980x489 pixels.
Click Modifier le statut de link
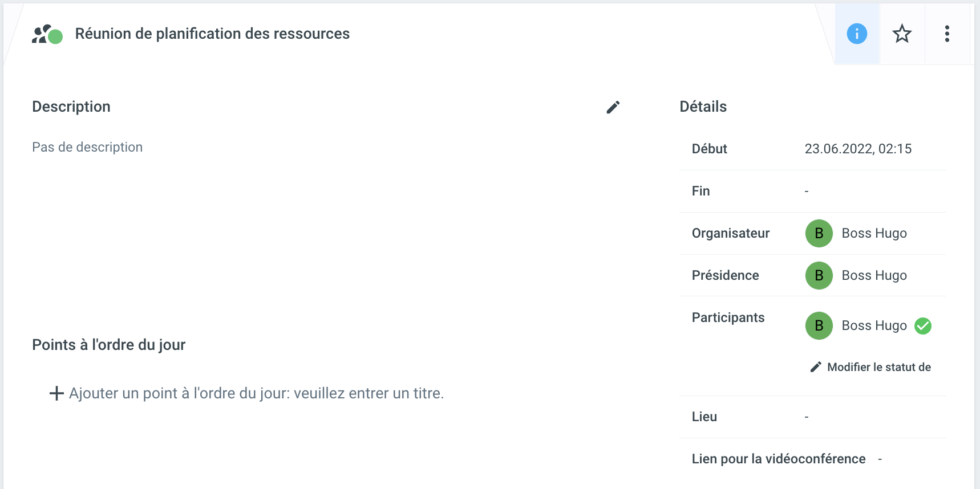[879, 367]
